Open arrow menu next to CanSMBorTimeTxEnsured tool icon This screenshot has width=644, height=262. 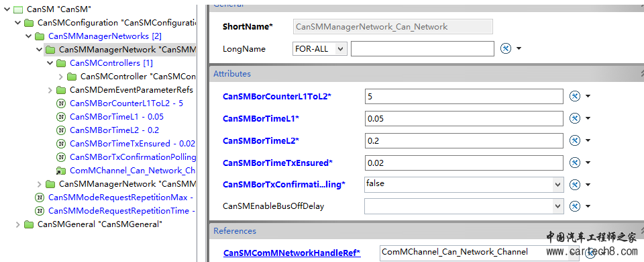pyautogui.click(x=588, y=163)
